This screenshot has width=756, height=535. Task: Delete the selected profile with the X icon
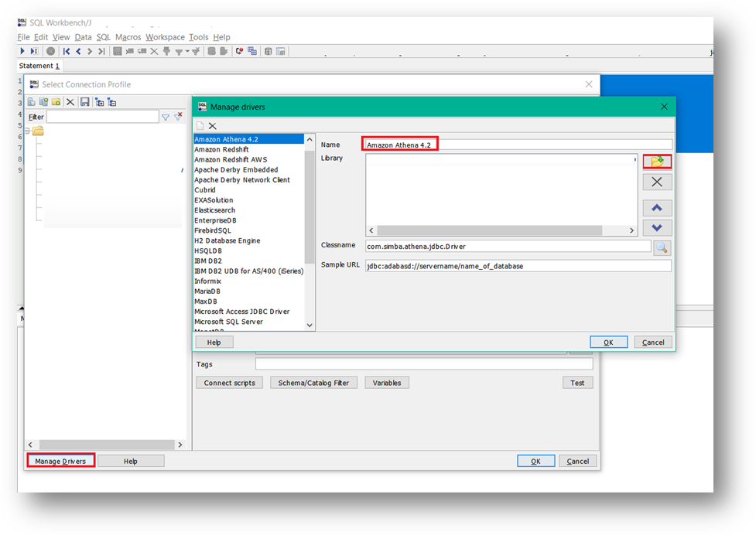pyautogui.click(x=70, y=101)
